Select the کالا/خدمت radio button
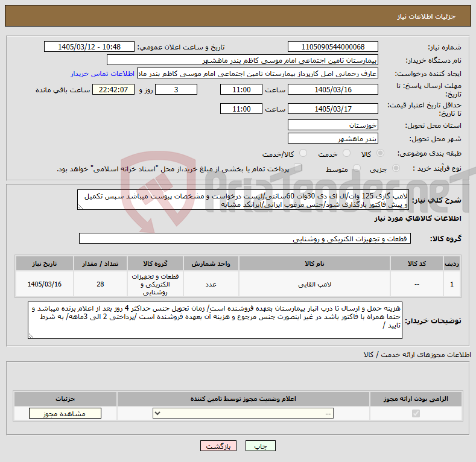Image resolution: width=476 pixels, height=462 pixels. [x=303, y=153]
